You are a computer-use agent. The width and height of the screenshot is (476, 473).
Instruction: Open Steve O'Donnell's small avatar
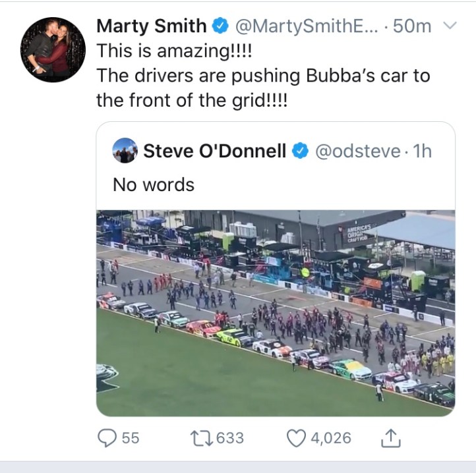[125, 151]
